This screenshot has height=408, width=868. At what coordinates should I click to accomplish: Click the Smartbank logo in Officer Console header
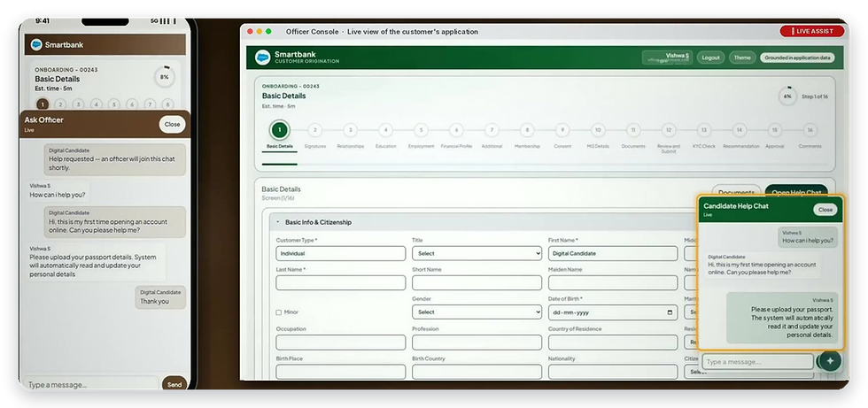tap(263, 57)
